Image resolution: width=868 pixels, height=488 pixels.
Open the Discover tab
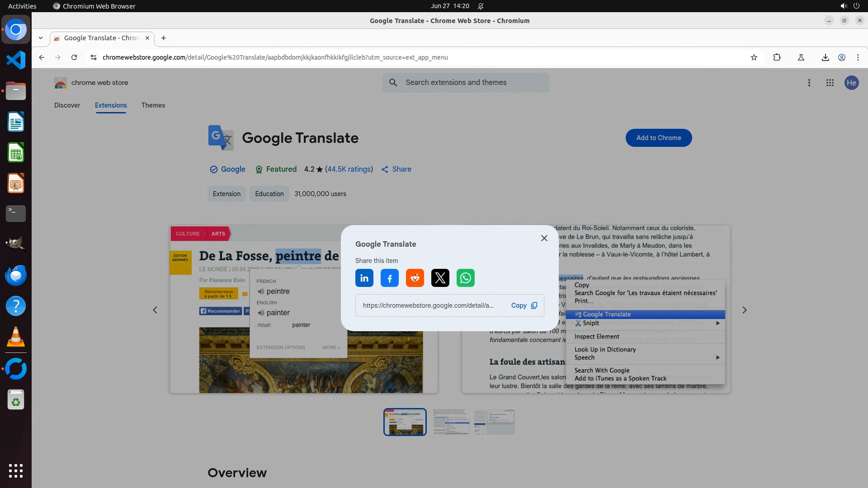point(67,105)
